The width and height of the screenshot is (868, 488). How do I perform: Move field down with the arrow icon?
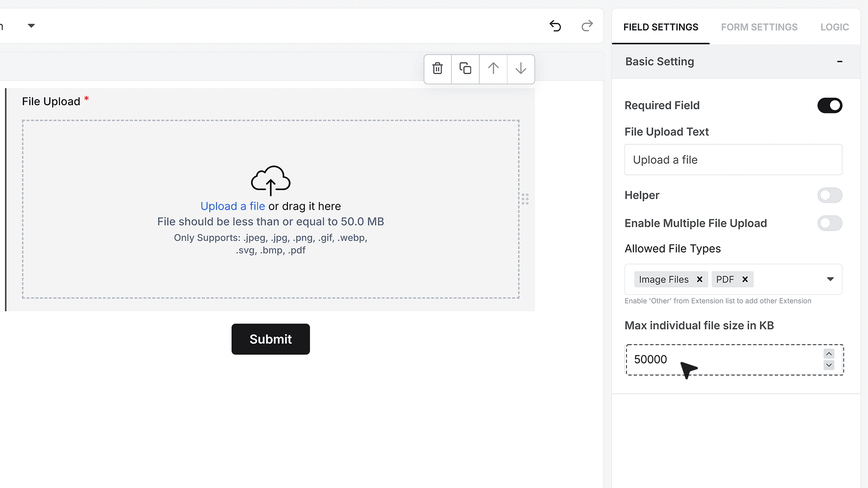coord(521,69)
